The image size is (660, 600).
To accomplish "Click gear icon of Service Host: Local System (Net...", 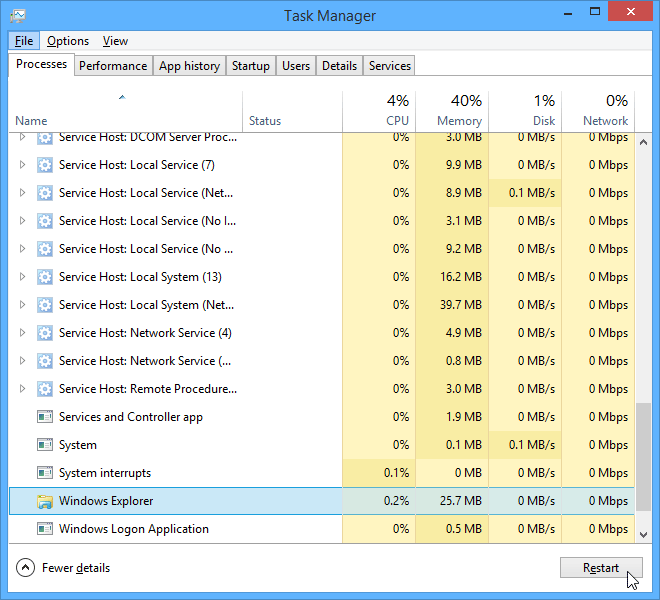I will coord(45,305).
